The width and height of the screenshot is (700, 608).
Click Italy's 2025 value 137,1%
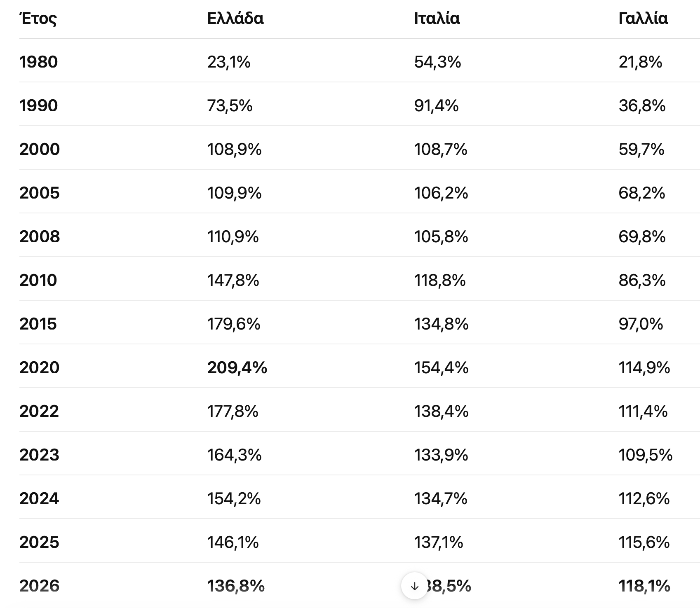[439, 543]
